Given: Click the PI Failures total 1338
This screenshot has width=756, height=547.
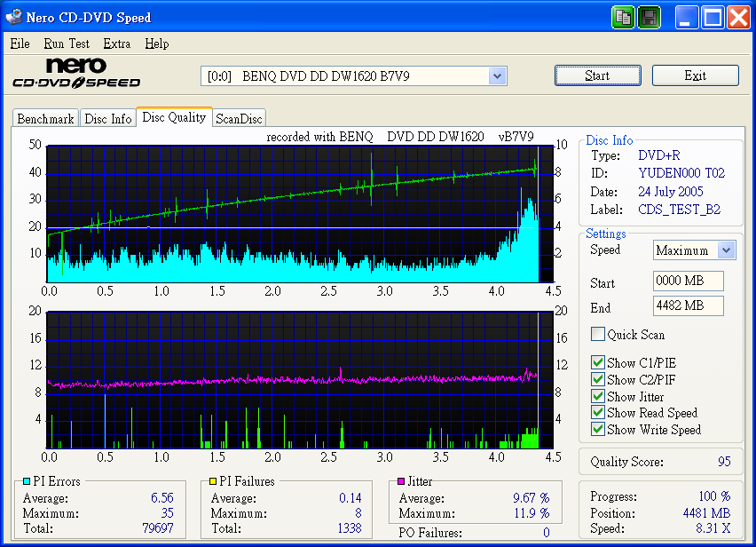Looking at the screenshot, I should [x=350, y=528].
